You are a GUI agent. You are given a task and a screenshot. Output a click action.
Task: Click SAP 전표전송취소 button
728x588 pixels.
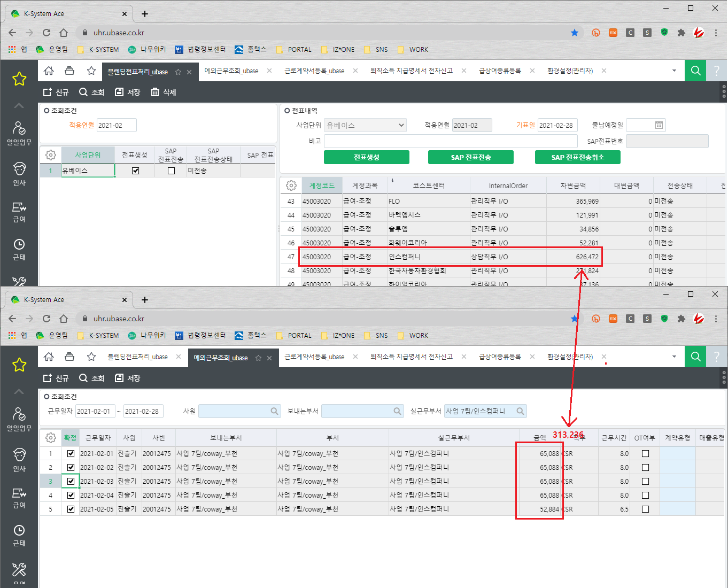click(x=578, y=157)
